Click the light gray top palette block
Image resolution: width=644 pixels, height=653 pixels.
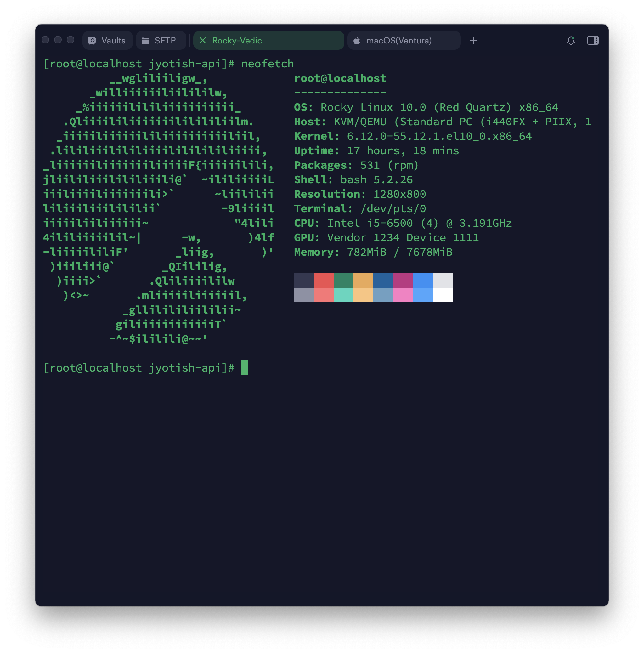point(443,281)
